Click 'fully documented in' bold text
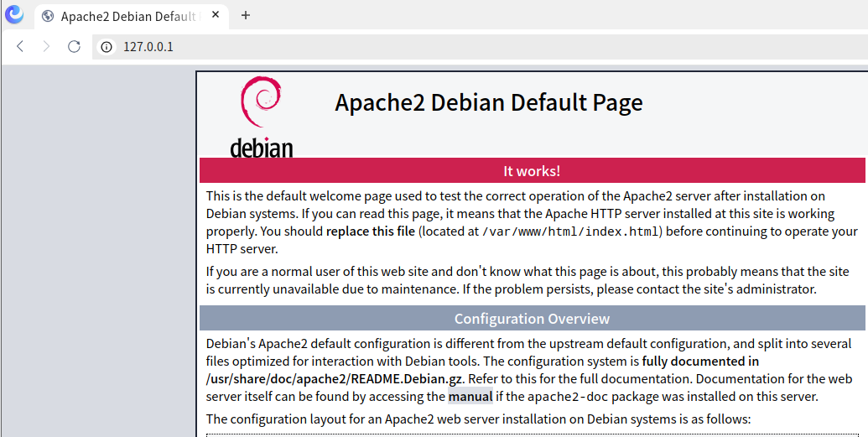This screenshot has height=437, width=868. (700, 362)
